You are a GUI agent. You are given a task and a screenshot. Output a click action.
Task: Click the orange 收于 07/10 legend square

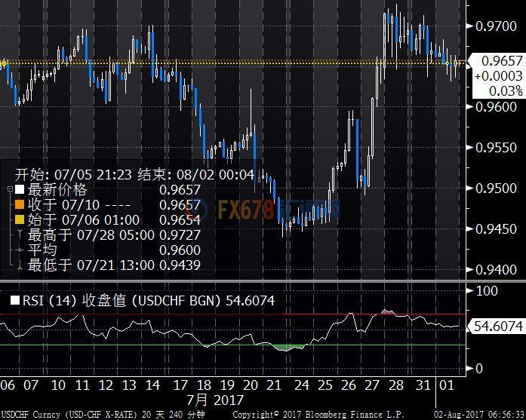click(20, 205)
